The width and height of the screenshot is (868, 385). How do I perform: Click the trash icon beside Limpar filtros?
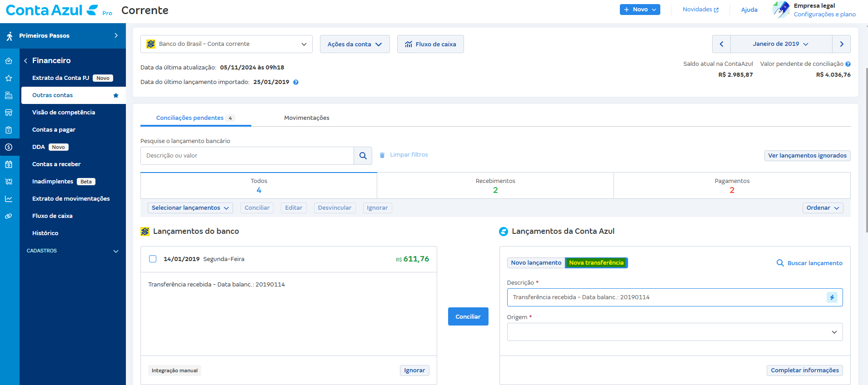(382, 155)
